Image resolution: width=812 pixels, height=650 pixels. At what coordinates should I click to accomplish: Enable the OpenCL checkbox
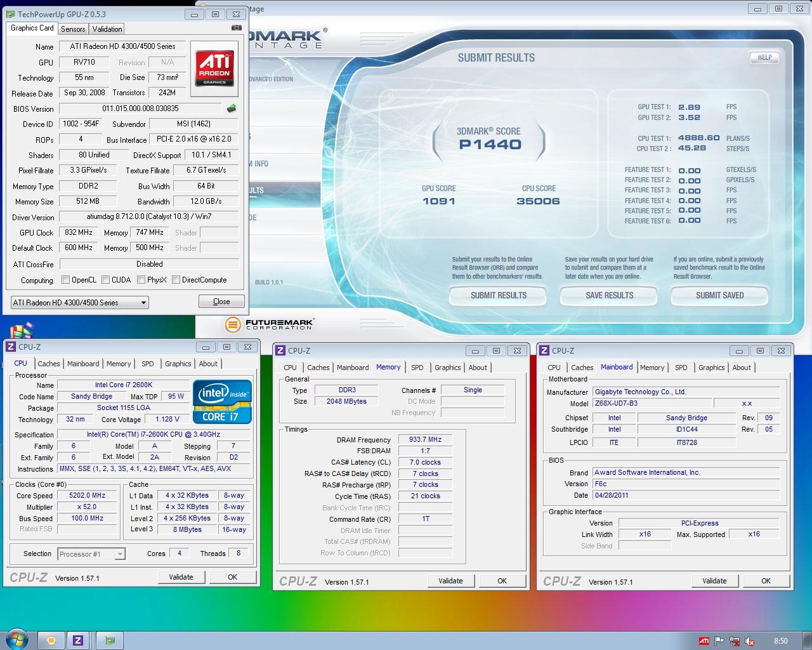coord(65,279)
